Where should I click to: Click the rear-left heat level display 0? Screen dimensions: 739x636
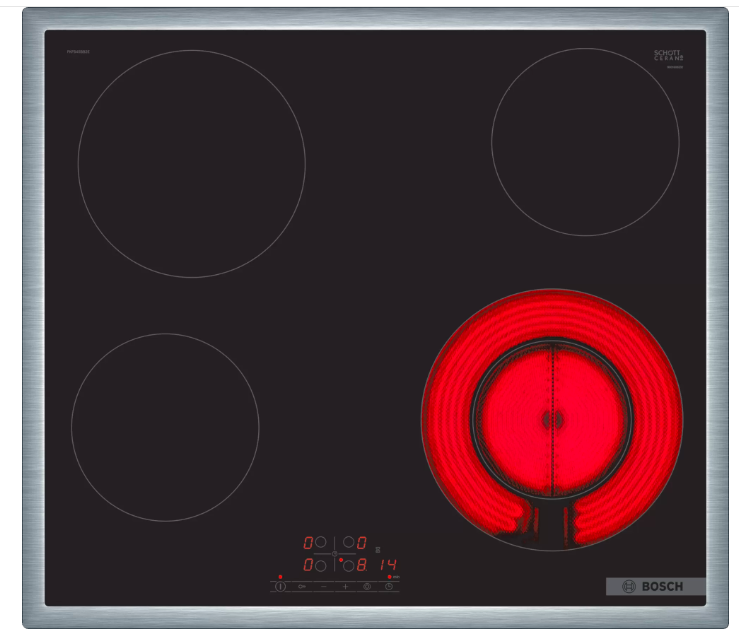(x=308, y=542)
